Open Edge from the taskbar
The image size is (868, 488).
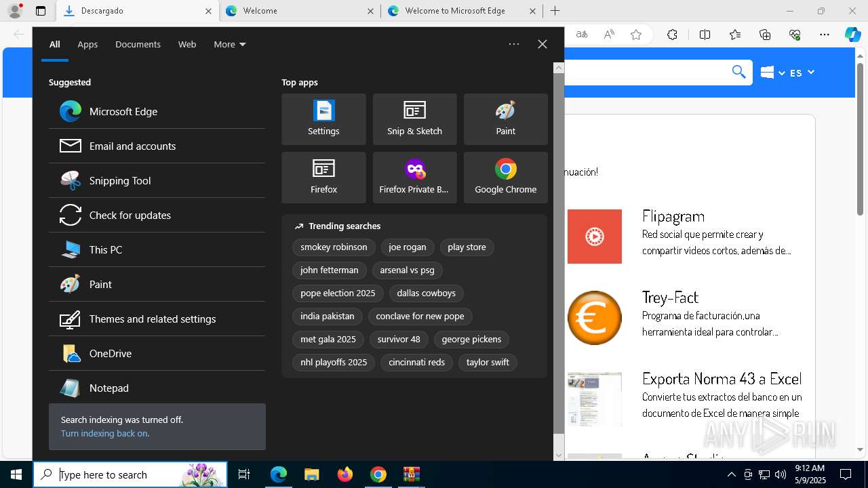tap(279, 474)
